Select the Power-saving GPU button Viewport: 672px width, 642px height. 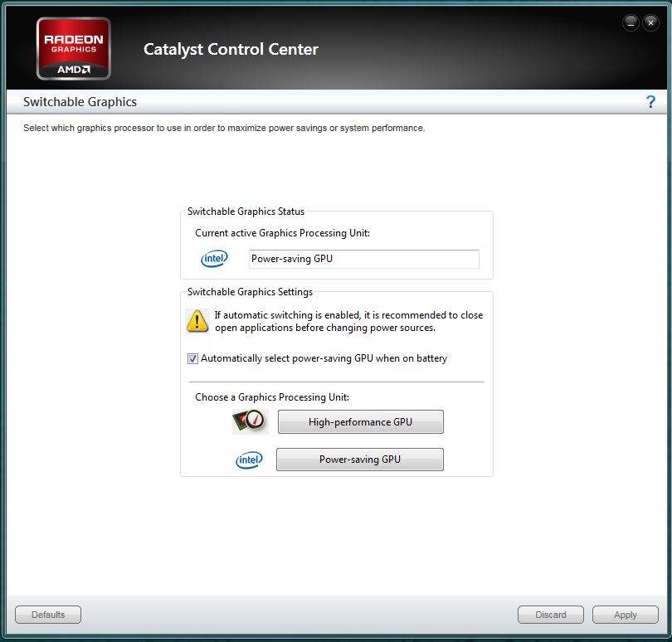(359, 460)
